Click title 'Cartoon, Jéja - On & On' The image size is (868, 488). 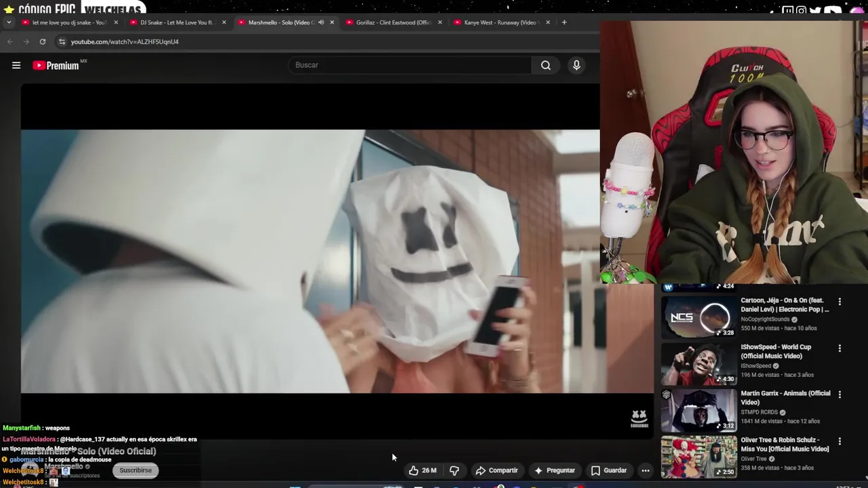[x=785, y=304]
